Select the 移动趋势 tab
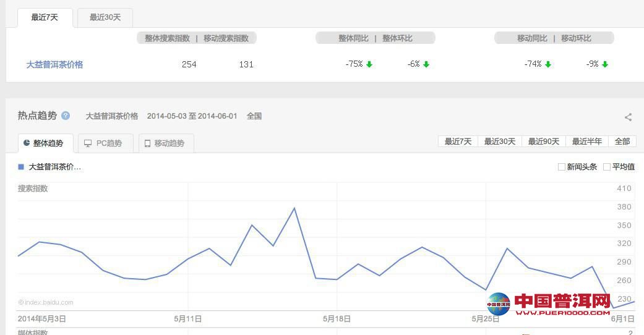 [x=166, y=143]
